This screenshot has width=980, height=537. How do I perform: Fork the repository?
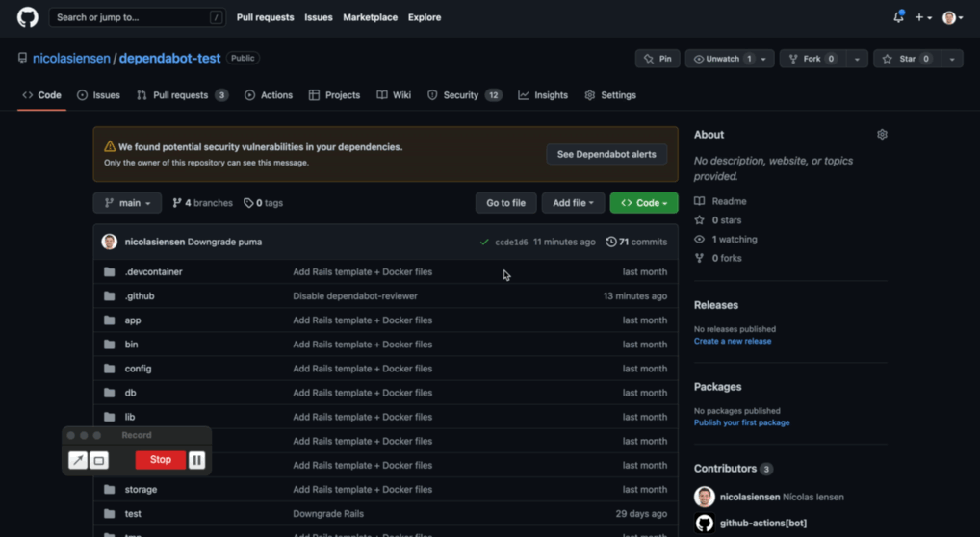[x=813, y=59]
